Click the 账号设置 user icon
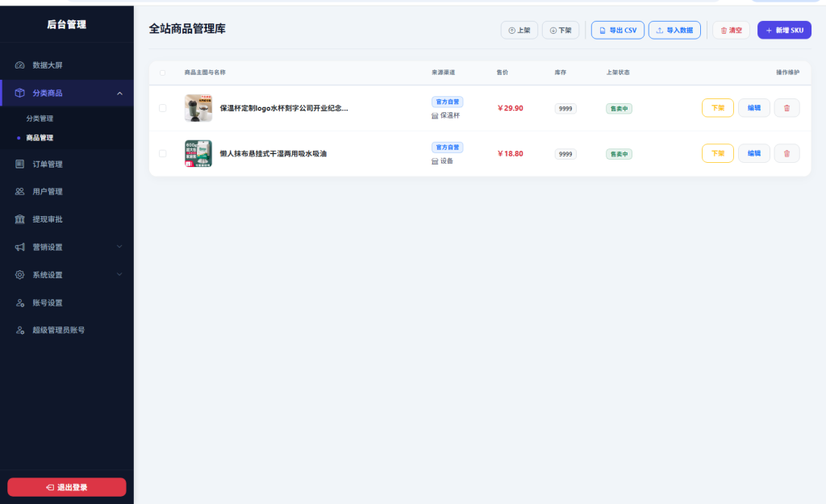This screenshot has width=826, height=504. coord(19,303)
